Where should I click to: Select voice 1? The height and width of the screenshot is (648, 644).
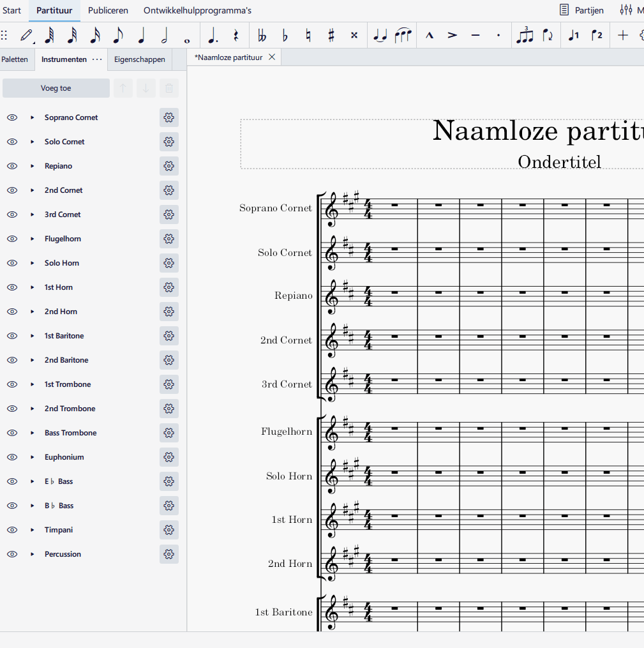(574, 36)
